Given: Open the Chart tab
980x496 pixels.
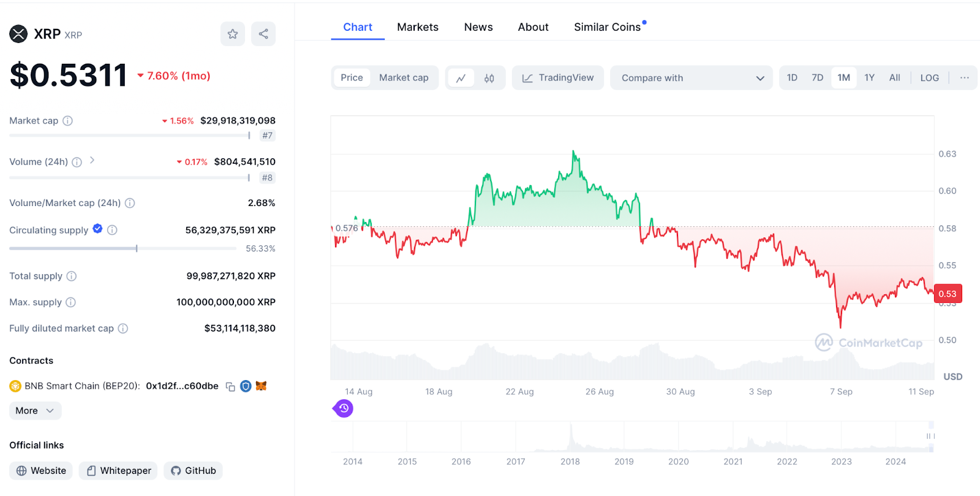Looking at the screenshot, I should pos(358,27).
